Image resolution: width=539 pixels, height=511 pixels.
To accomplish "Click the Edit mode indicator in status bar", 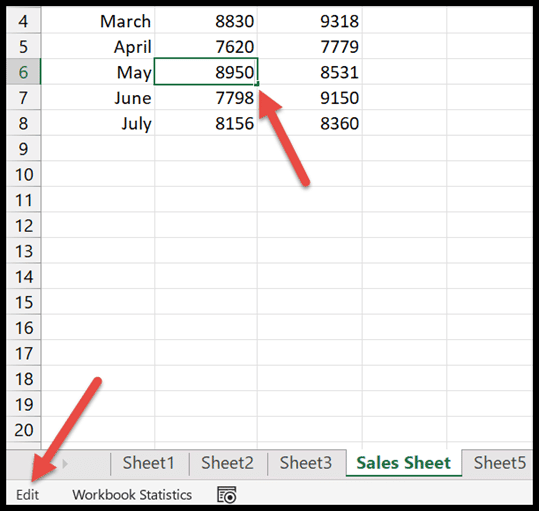I will pos(28,495).
